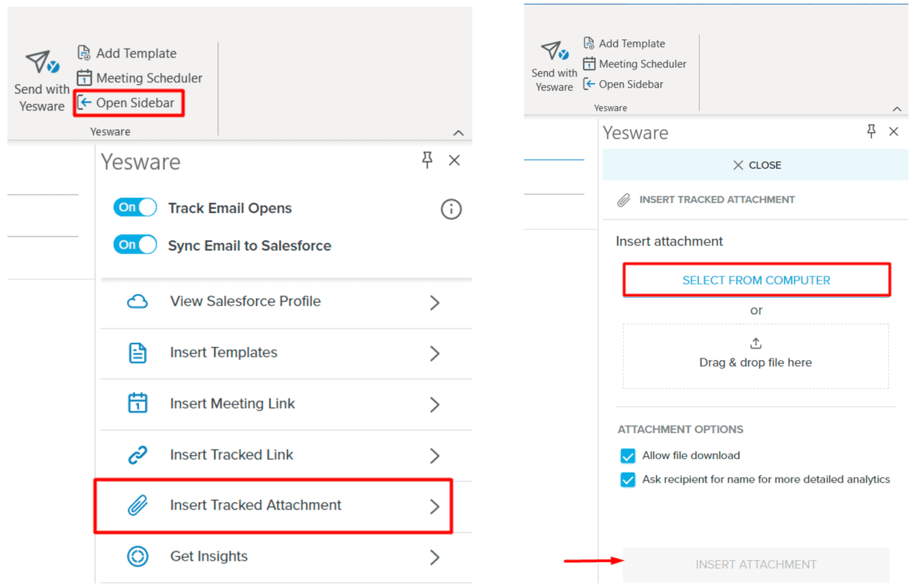This screenshot has width=918, height=588.
Task: Expand the Insert Templates row chevron
Action: point(435,354)
